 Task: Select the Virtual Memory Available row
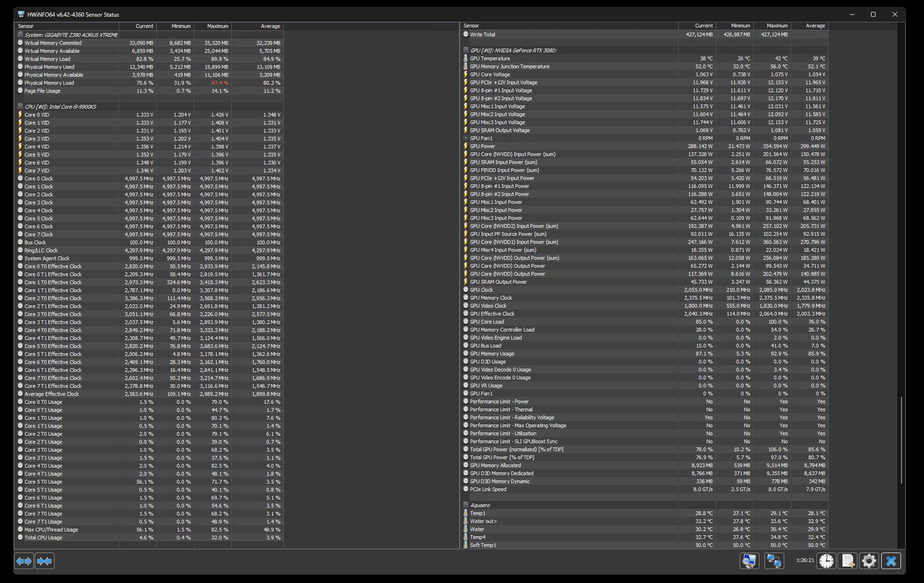(149, 51)
